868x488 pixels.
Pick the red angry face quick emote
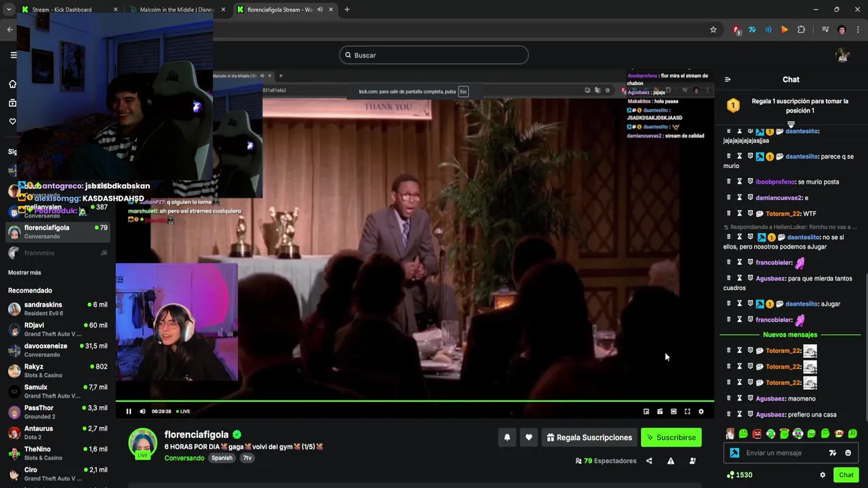pyautogui.click(x=757, y=434)
